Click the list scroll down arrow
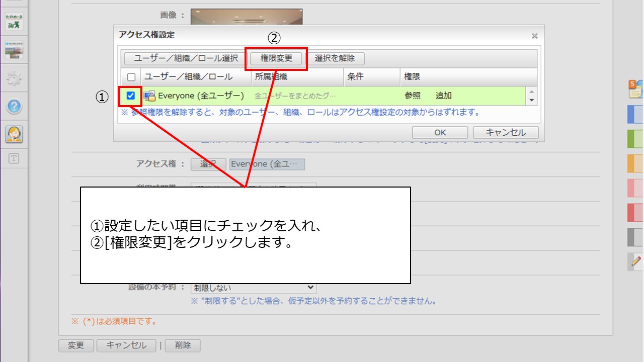 (531, 100)
